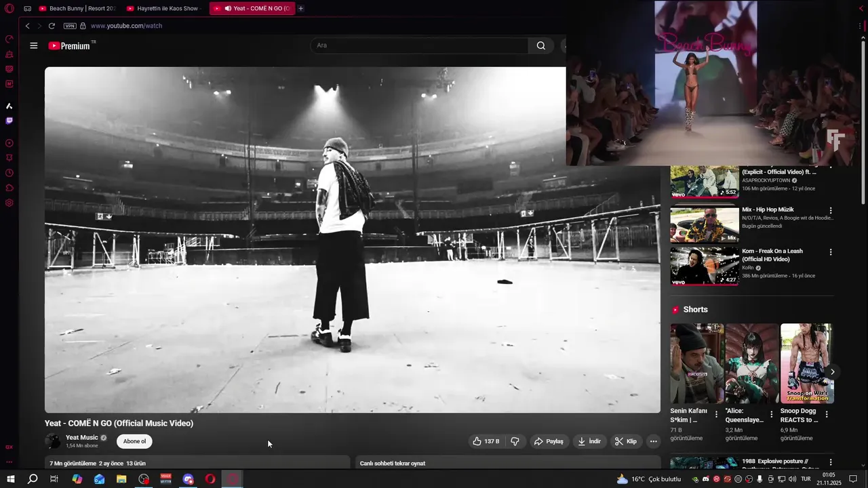The width and height of the screenshot is (868, 488).
Task: Open GX Corner gamepad icon in tab bar
Action: [27, 9]
